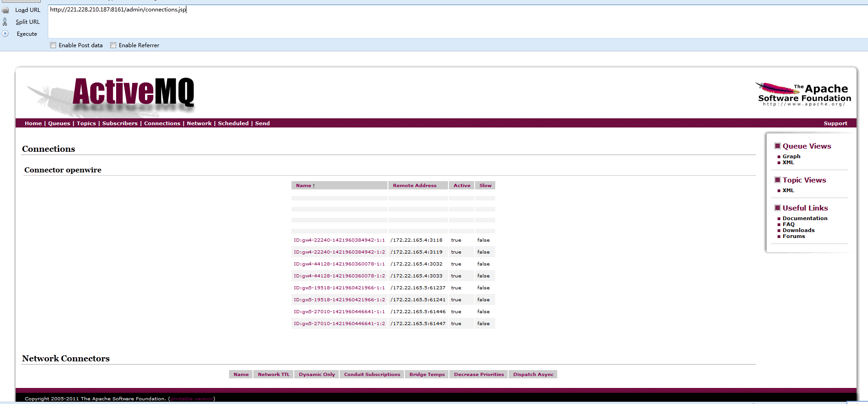Open the Subscribers menu item
This screenshot has height=404, width=868.
120,123
